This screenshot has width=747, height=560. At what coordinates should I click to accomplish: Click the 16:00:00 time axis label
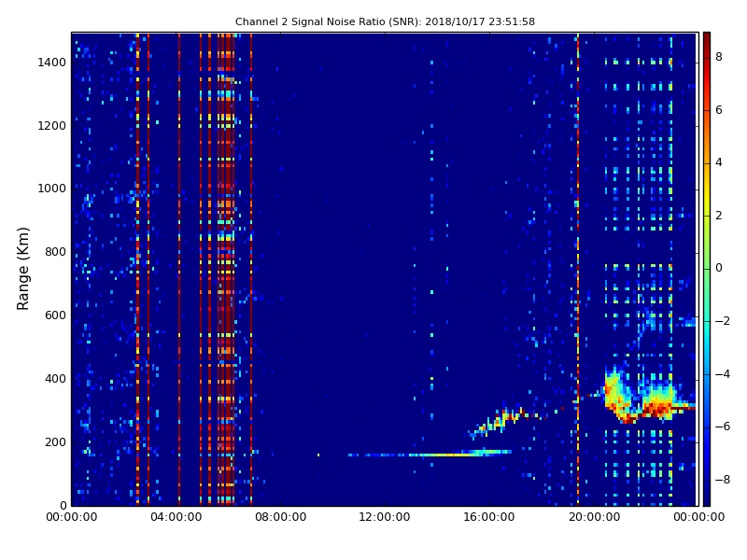pos(489,517)
